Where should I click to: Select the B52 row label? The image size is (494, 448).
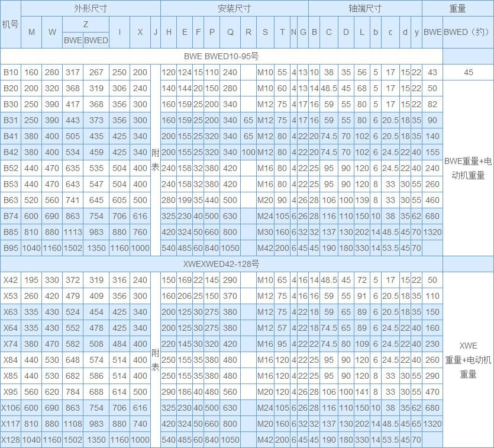[x=11, y=168]
